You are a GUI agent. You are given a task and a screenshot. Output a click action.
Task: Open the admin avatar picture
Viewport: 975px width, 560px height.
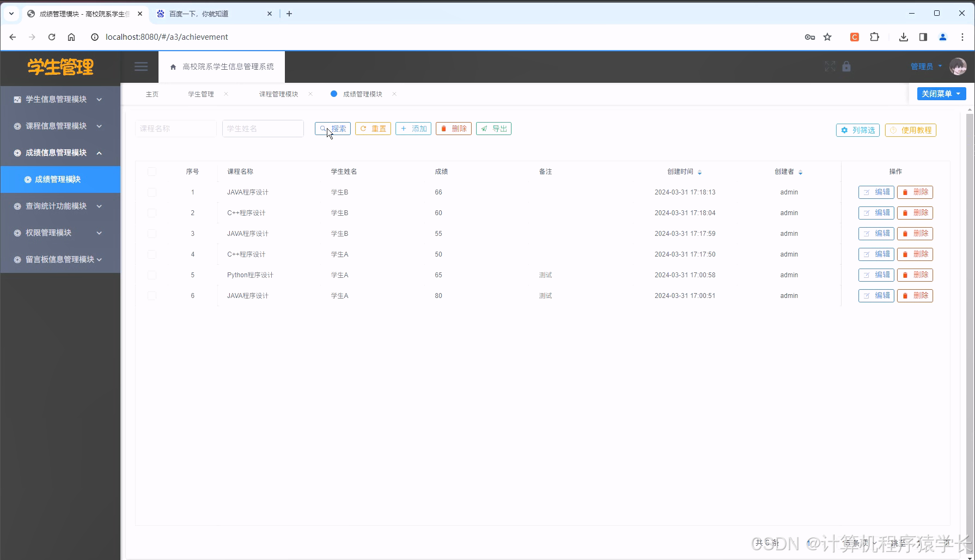click(958, 66)
